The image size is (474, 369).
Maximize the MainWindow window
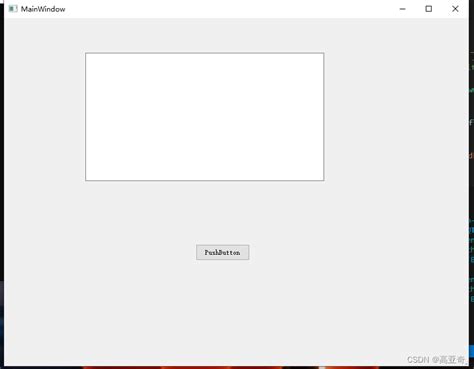(x=429, y=9)
